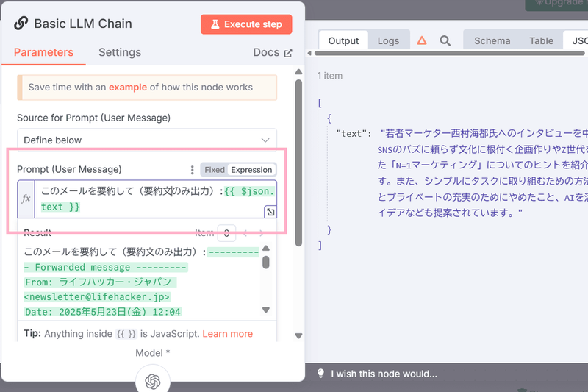Click the parameters panel scrollbar thumb

click(298, 163)
